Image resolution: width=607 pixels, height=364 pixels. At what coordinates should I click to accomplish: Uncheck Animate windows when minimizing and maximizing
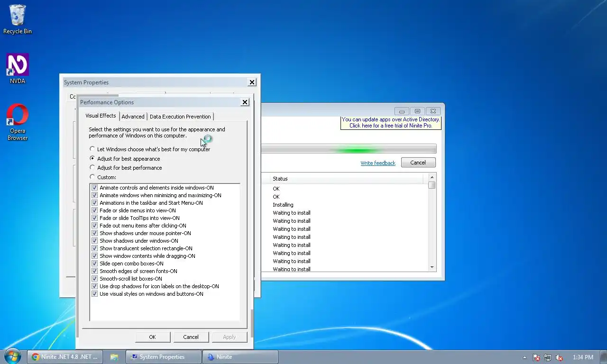[x=94, y=195]
